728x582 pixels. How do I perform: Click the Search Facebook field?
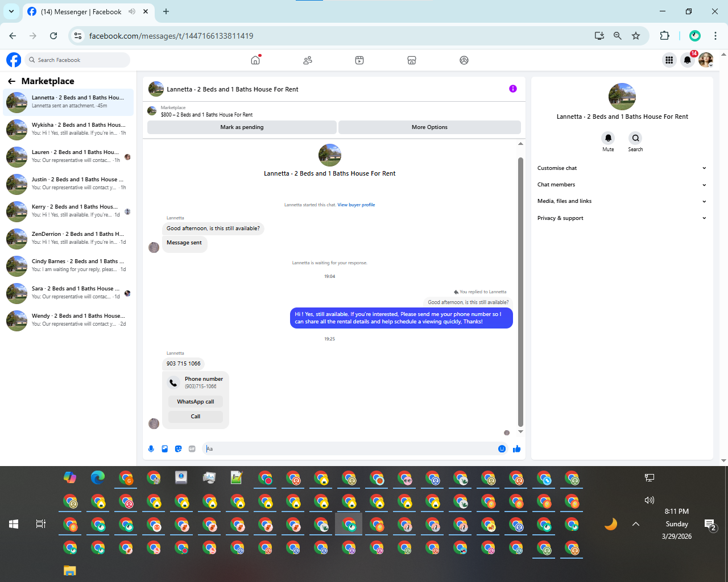tap(78, 60)
